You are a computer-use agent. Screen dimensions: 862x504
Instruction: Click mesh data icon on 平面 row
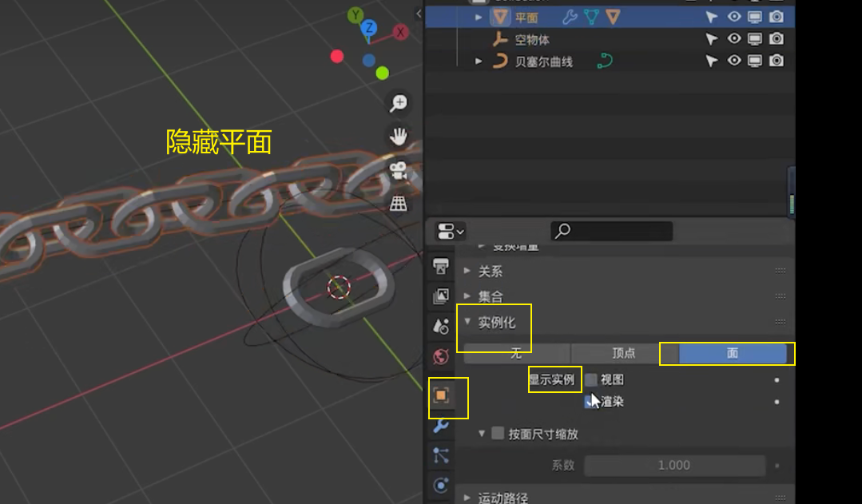click(x=591, y=17)
